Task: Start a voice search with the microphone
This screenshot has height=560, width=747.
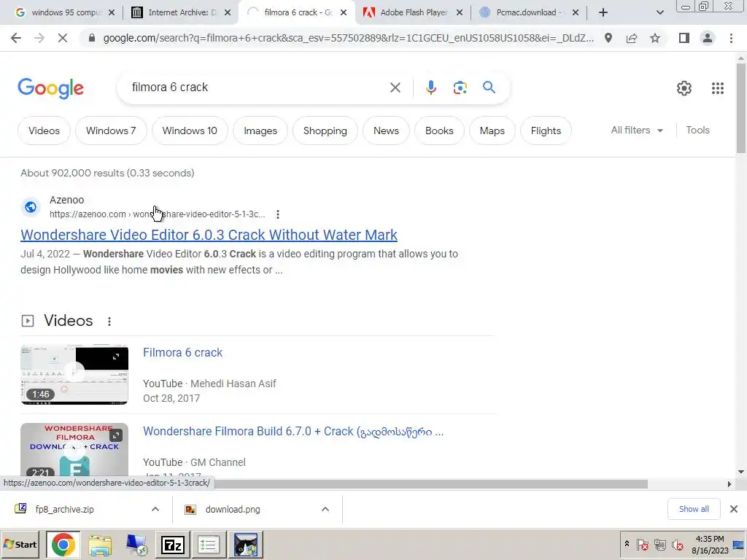Action: pyautogui.click(x=430, y=87)
